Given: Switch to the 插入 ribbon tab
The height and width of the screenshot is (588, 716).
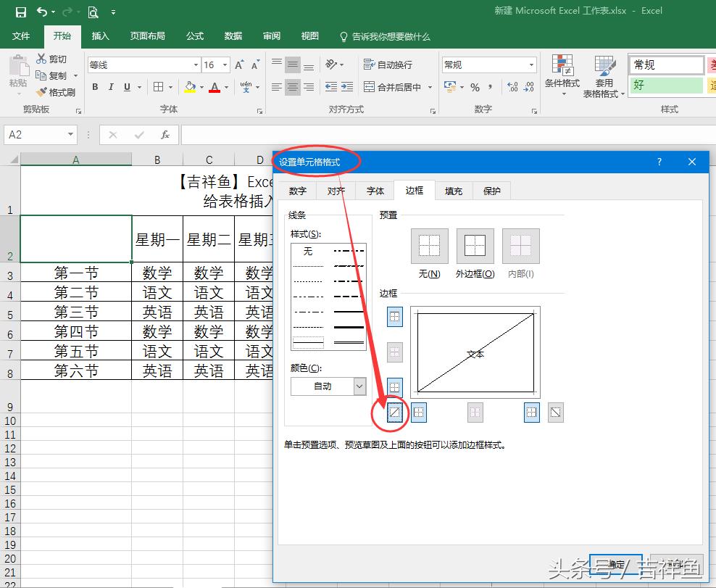Looking at the screenshot, I should click(x=100, y=36).
